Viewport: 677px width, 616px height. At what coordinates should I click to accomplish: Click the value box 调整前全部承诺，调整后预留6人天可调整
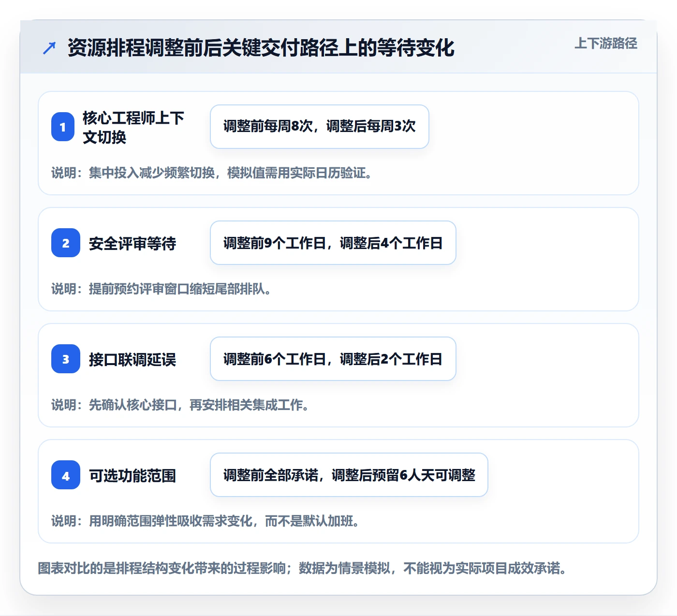[349, 475]
